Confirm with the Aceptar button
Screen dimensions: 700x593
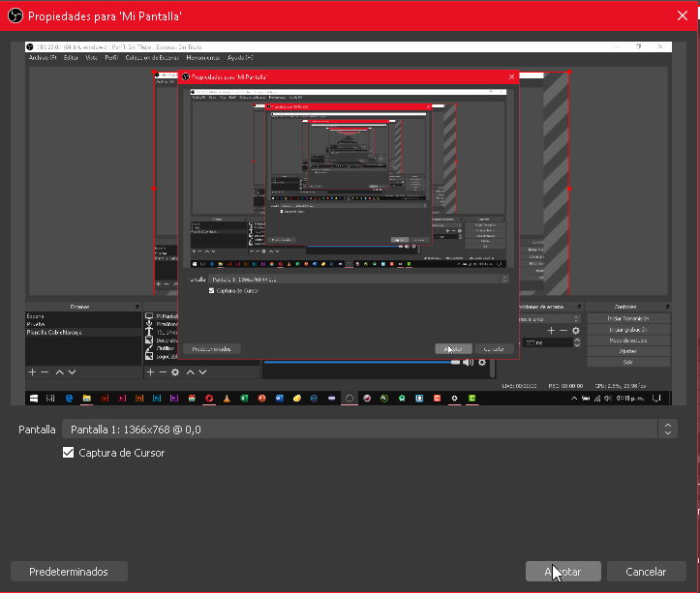[563, 572]
